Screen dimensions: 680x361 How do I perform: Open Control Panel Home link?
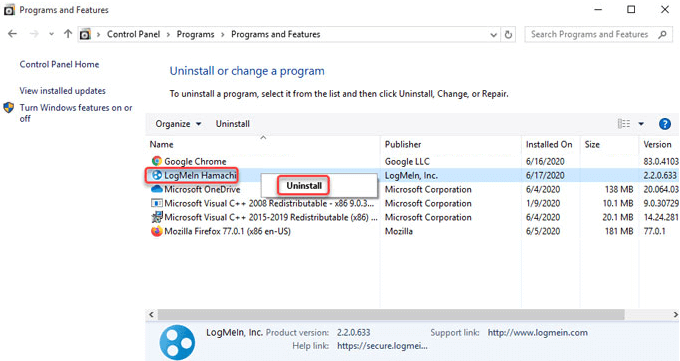[59, 64]
